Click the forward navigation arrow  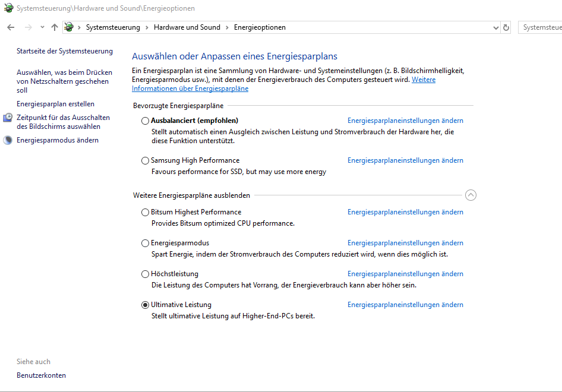pyautogui.click(x=29, y=27)
